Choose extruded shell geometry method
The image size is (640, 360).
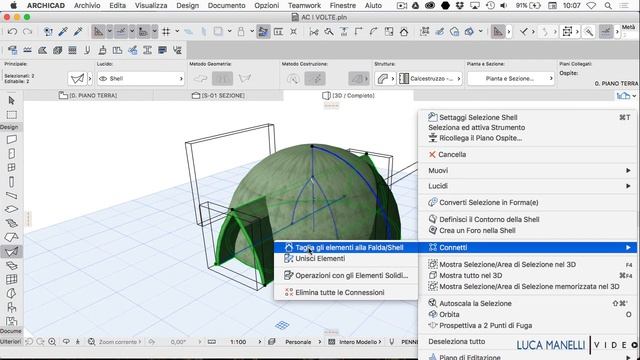[x=200, y=78]
